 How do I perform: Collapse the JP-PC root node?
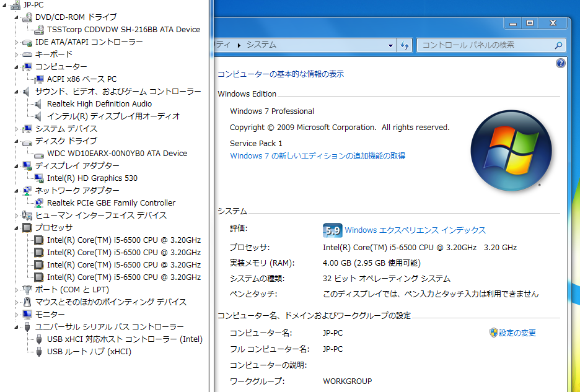(x=4, y=5)
